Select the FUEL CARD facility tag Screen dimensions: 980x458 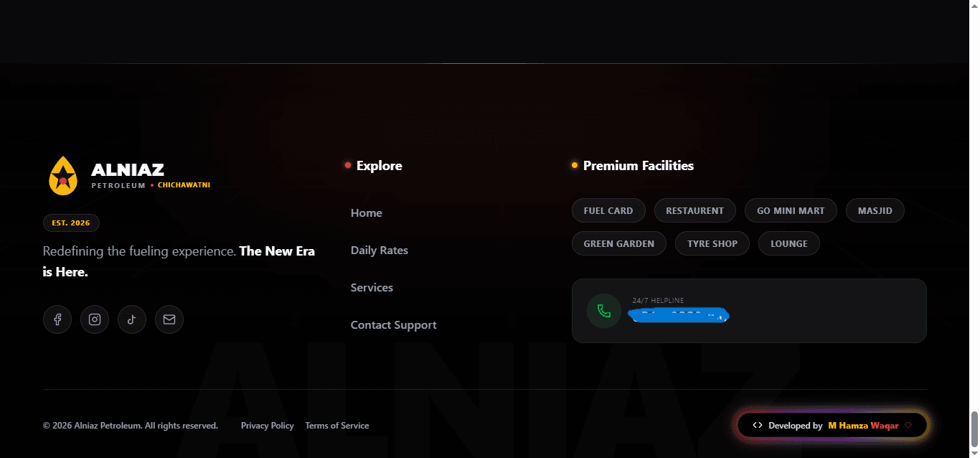(608, 210)
